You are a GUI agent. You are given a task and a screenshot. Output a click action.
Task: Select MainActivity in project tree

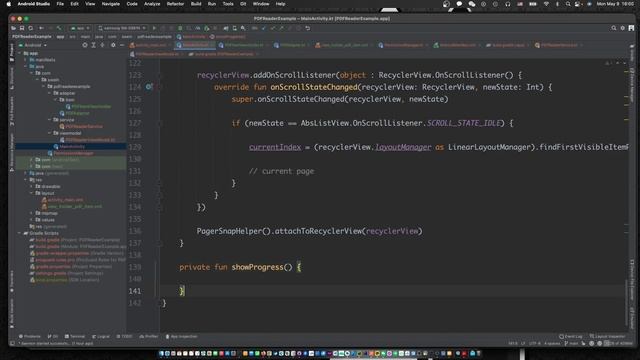(72, 147)
